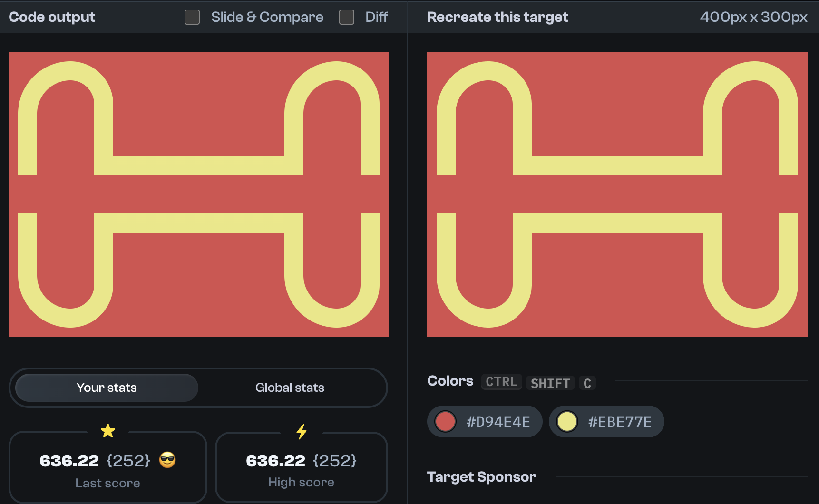Click the sunglasses emoji next to last score
This screenshot has height=504, width=819.
167,460
